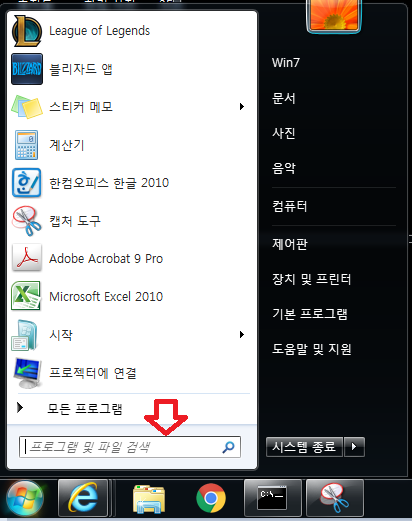
Task: Open Internet Explorer from the taskbar
Action: [x=83, y=498]
